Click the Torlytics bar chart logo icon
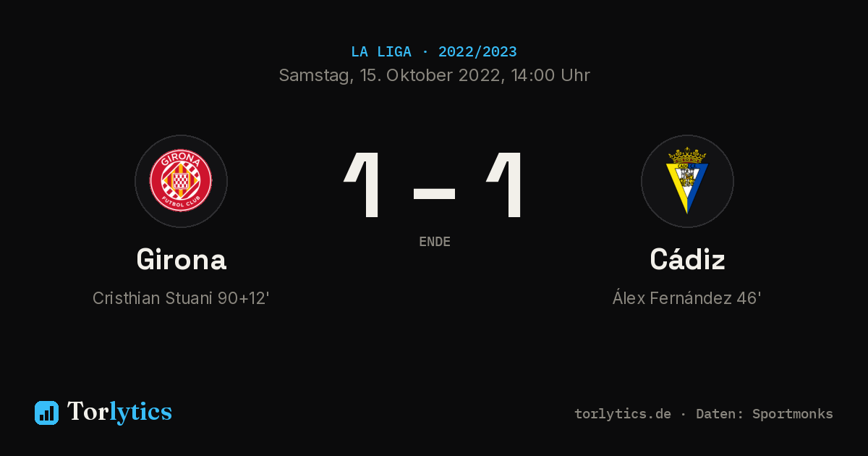868x456 pixels. (46, 413)
